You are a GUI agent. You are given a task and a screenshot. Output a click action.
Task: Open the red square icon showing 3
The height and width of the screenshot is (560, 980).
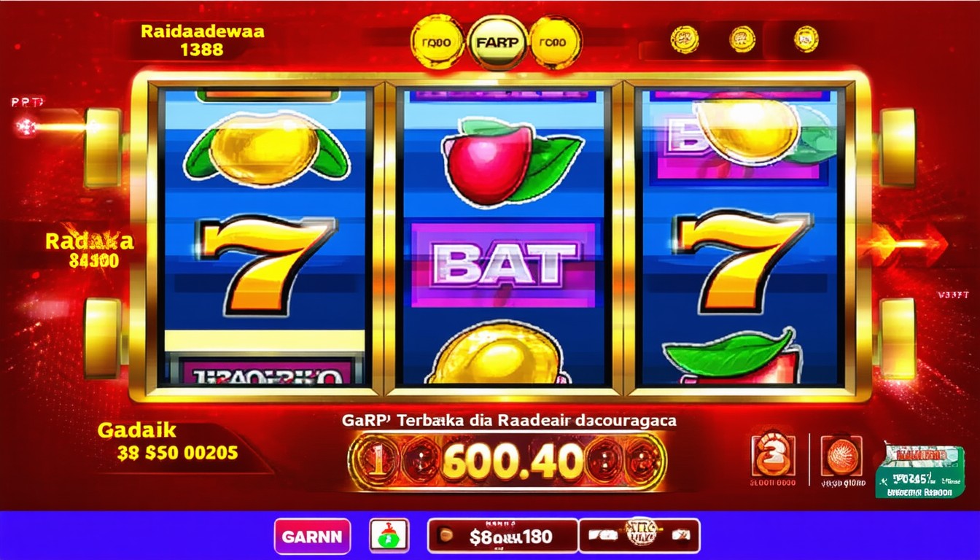775,456
